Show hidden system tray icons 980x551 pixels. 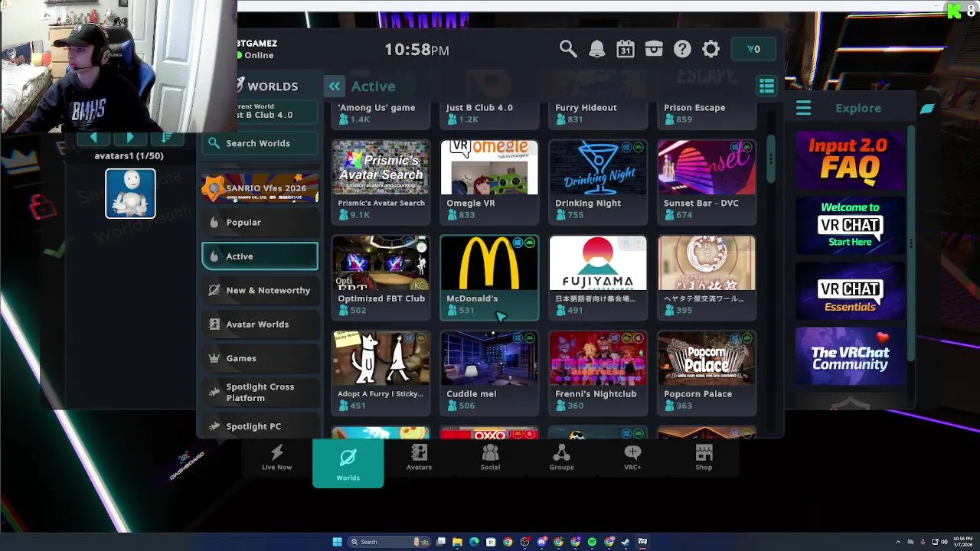(898, 542)
